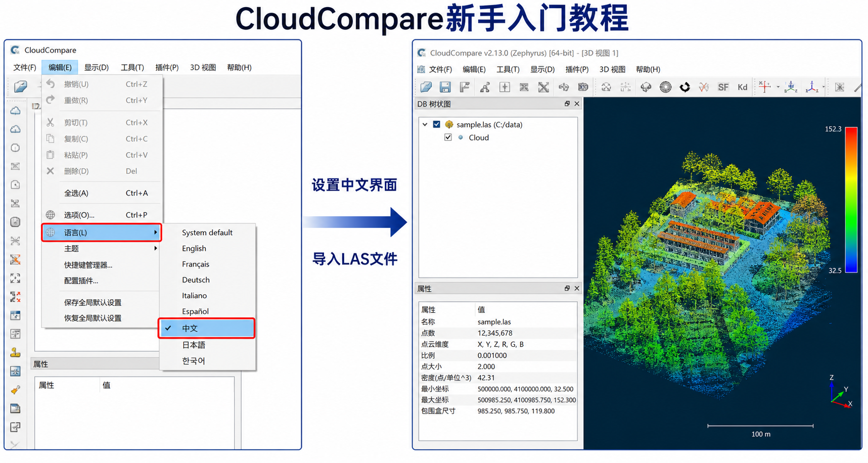Open the 主题 submenu
This screenshot has height=463, width=868.
[102, 248]
